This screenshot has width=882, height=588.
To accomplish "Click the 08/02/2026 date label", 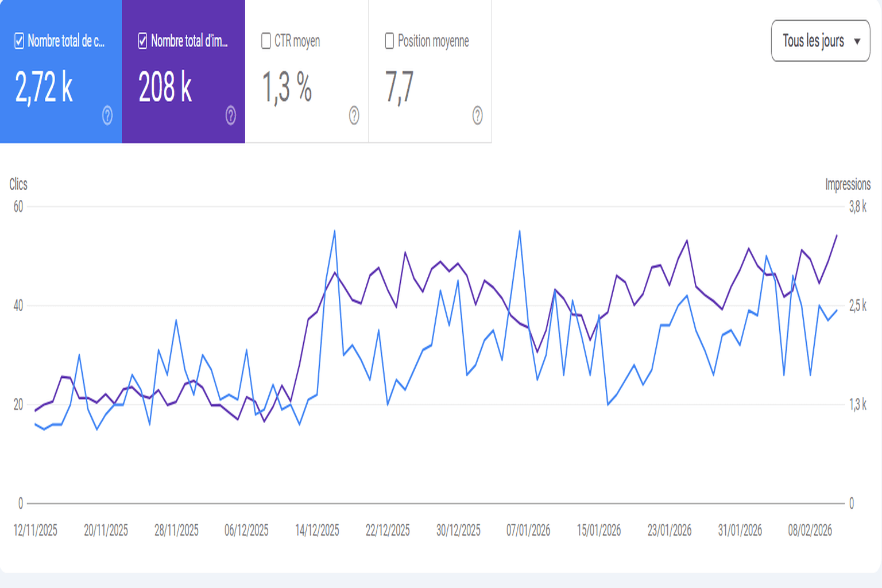I will pos(810,530).
